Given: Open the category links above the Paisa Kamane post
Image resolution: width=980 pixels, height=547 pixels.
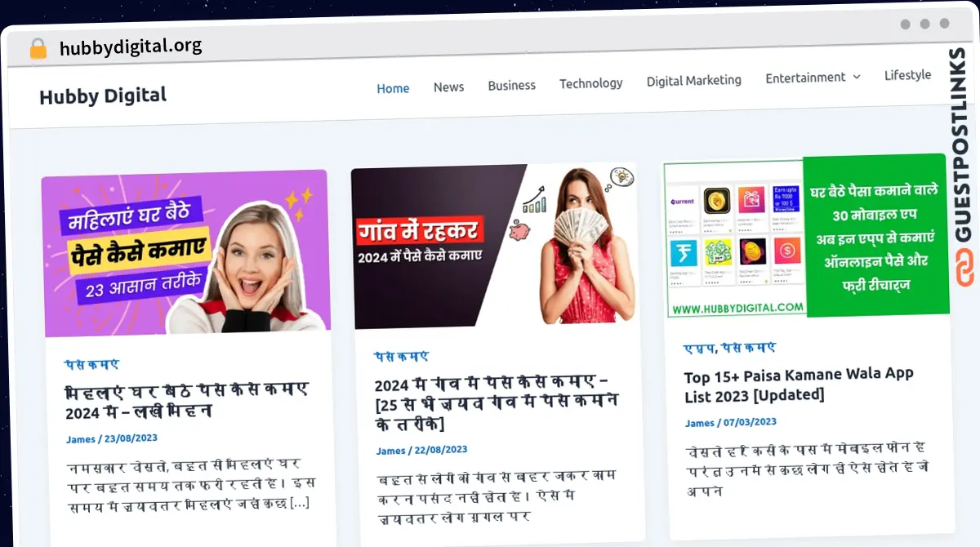Looking at the screenshot, I should coord(729,348).
